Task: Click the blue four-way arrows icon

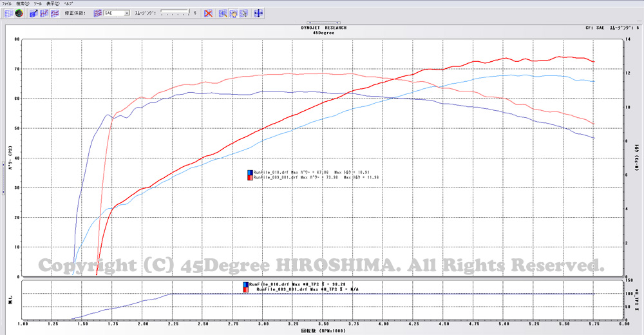Action: coord(258,13)
